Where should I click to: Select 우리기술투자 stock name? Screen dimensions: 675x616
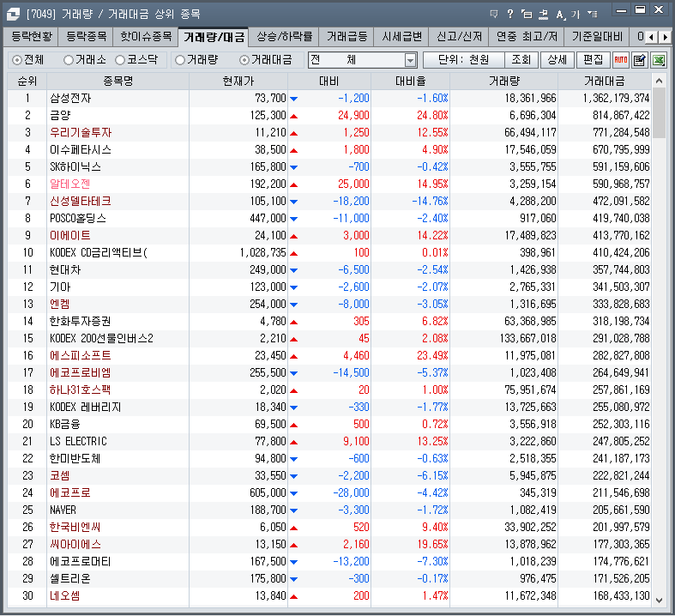tap(81, 133)
